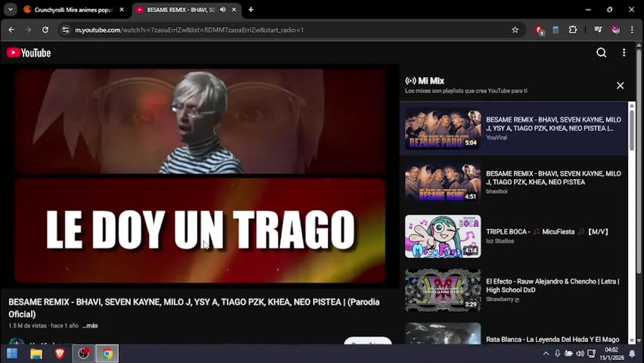Open the tab search dropdown arrow
644x363 pixels.
(x=10, y=10)
